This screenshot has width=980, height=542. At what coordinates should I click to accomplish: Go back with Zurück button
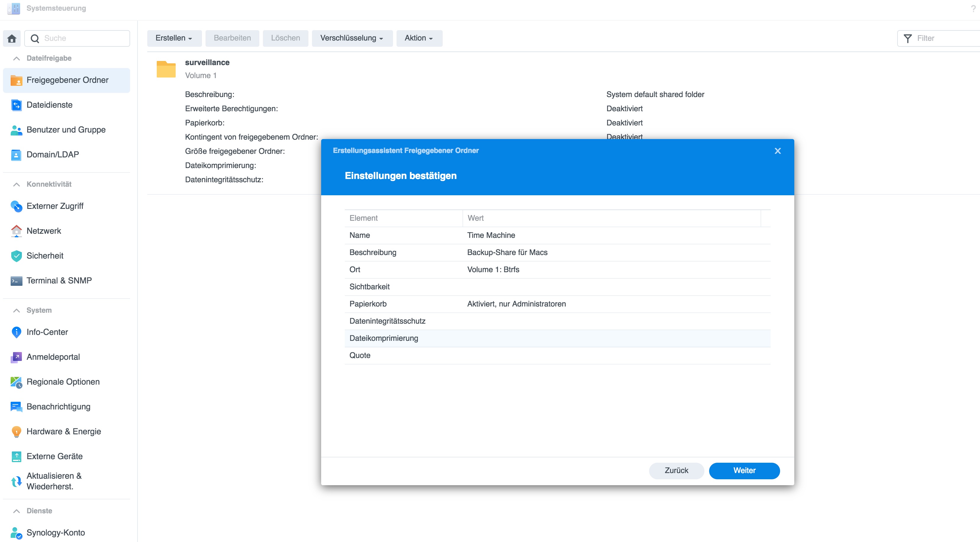tap(676, 470)
